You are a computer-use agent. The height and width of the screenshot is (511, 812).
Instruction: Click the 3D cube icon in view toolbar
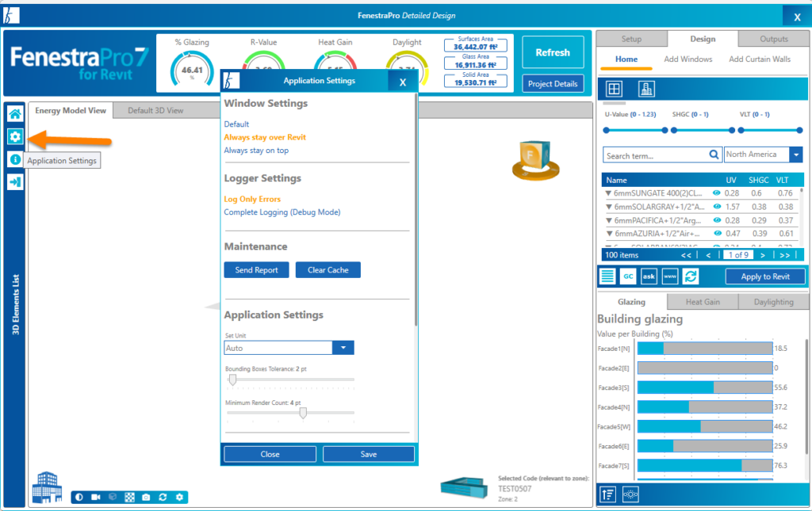tap(113, 497)
